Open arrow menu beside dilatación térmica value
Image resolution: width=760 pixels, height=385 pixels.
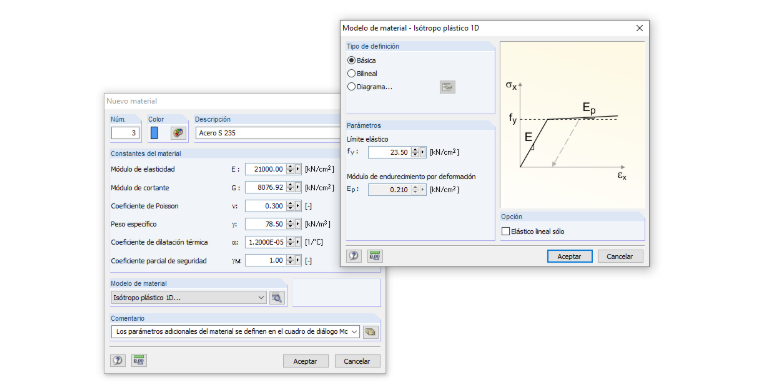(x=298, y=242)
